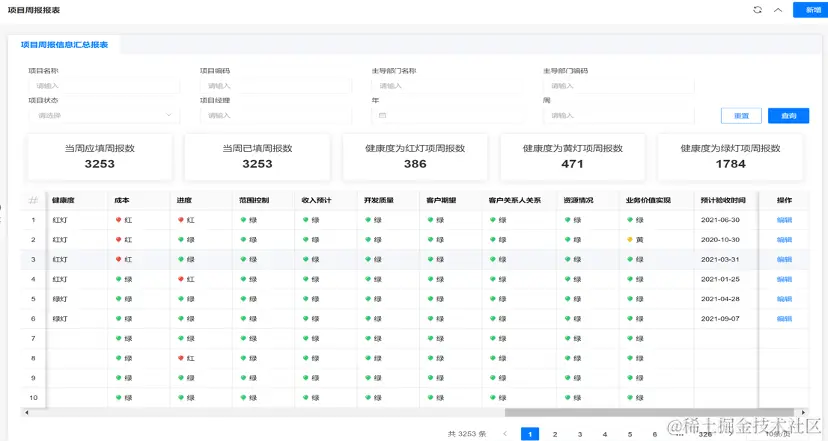
Task: Collapse the panel with the up chevron
Action: [x=778, y=10]
